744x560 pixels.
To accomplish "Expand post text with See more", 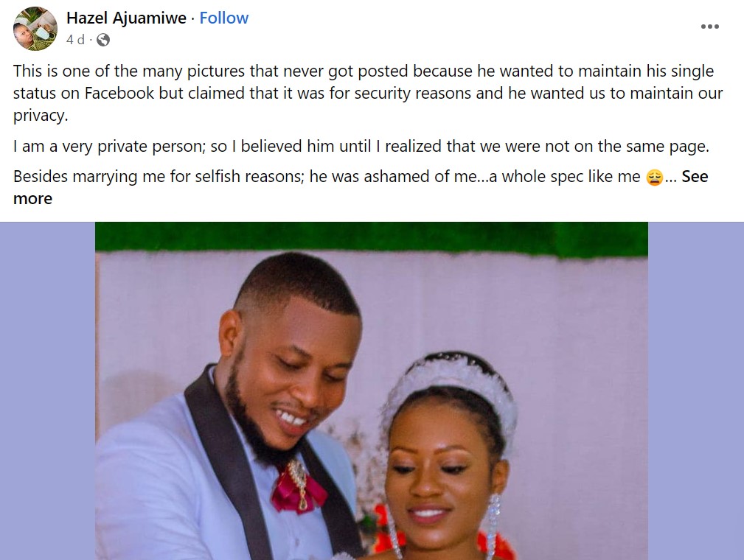I will [361, 187].
